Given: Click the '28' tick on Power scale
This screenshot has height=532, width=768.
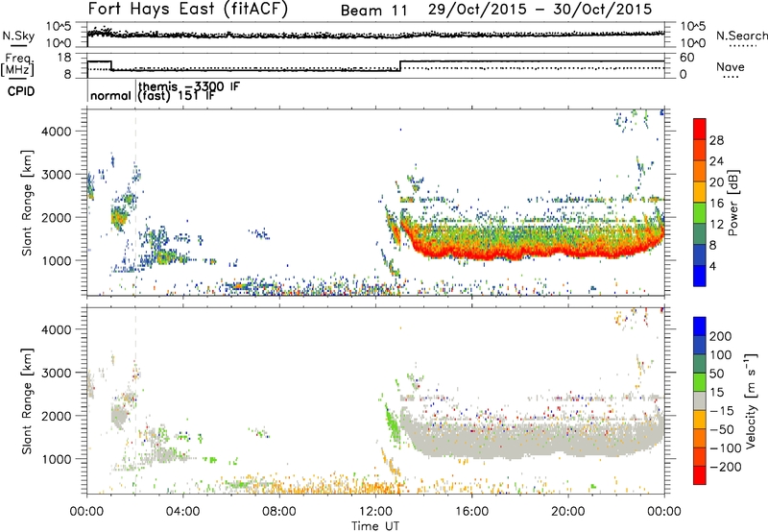Looking at the screenshot, I should click(716, 140).
